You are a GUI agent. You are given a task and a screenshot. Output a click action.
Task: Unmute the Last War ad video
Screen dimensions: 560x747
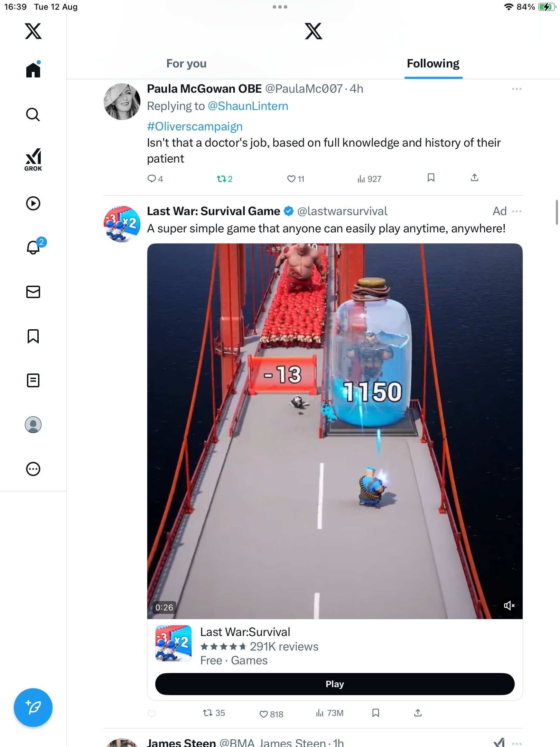[509, 606]
